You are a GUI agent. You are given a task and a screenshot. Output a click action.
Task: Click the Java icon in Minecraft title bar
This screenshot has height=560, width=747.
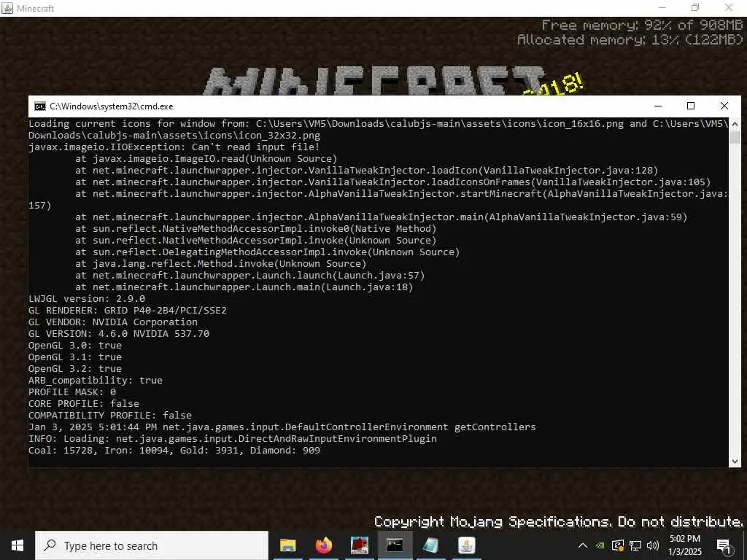point(7,8)
